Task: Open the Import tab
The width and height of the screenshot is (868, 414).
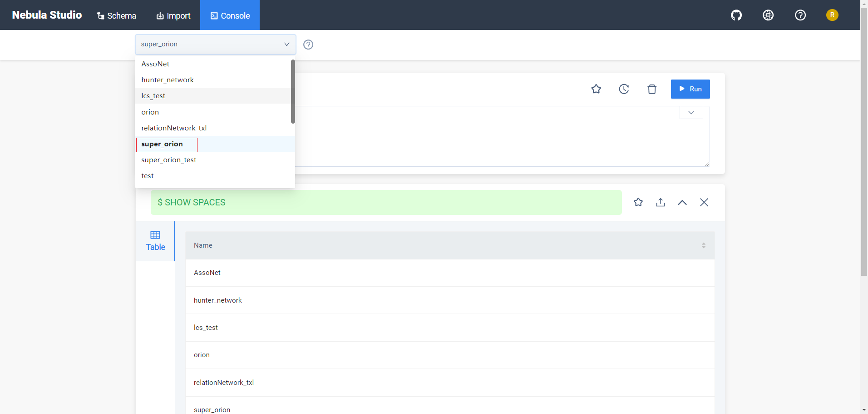Action: click(173, 15)
